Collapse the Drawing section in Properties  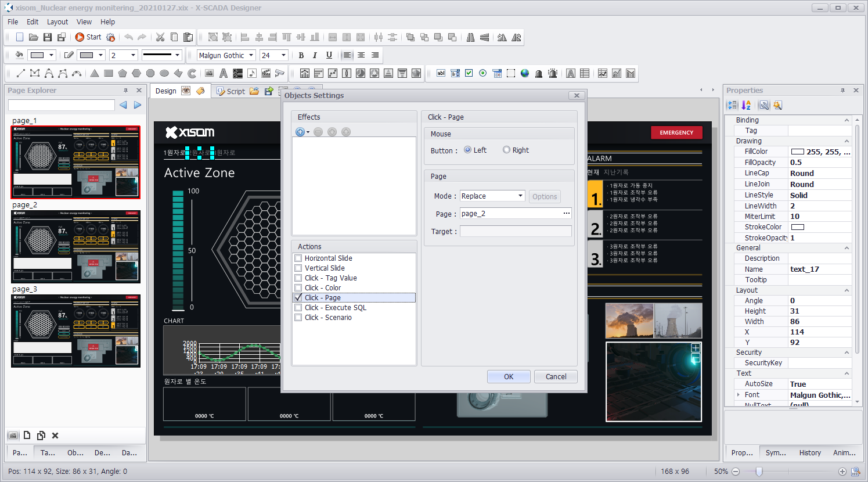[x=847, y=141]
